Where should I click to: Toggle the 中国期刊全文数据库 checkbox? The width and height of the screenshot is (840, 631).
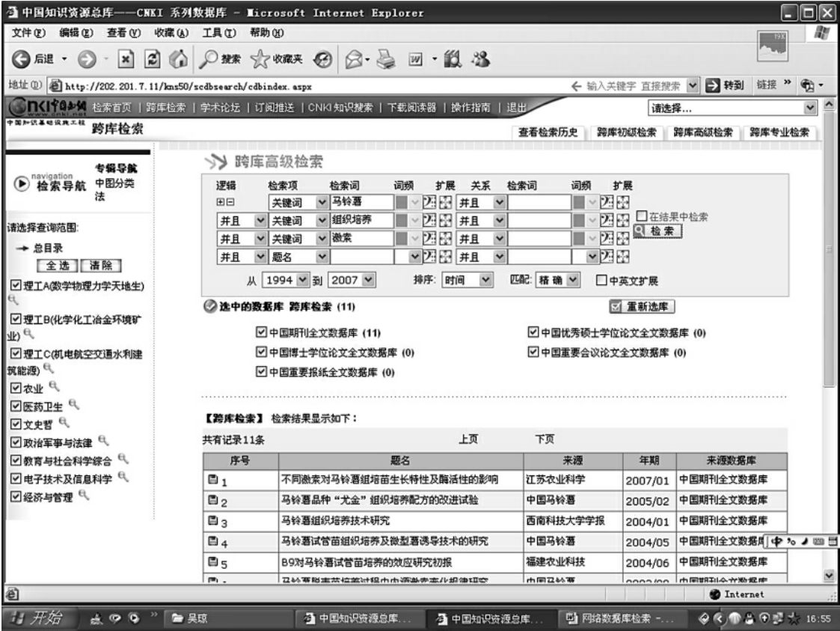pos(261,332)
